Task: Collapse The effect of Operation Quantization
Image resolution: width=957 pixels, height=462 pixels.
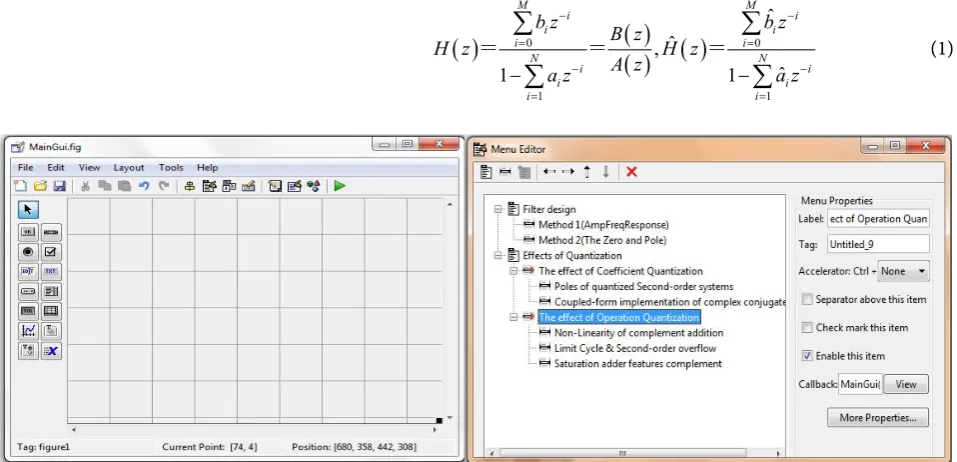Action: 513,317
